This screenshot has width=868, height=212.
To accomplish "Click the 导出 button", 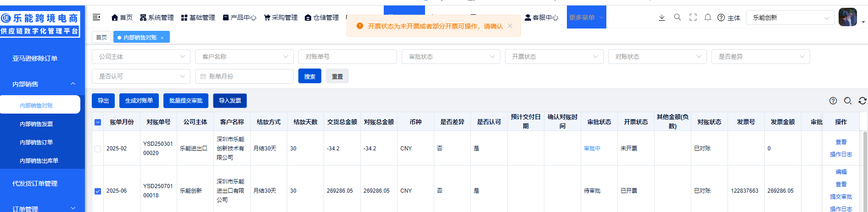I will [103, 101].
